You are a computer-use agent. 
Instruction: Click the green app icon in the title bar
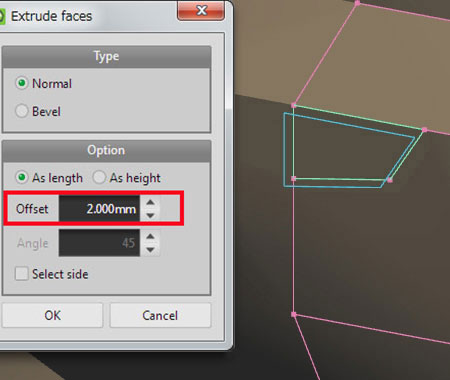pos(2,17)
